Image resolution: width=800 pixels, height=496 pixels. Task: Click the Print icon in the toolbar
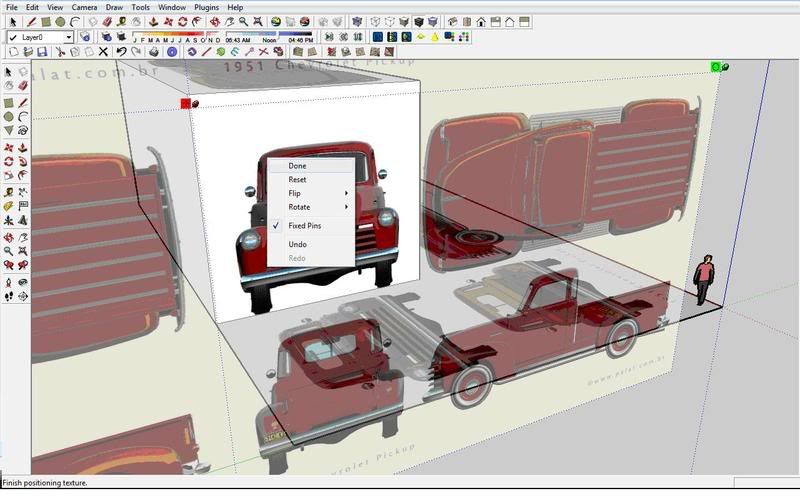click(x=154, y=51)
